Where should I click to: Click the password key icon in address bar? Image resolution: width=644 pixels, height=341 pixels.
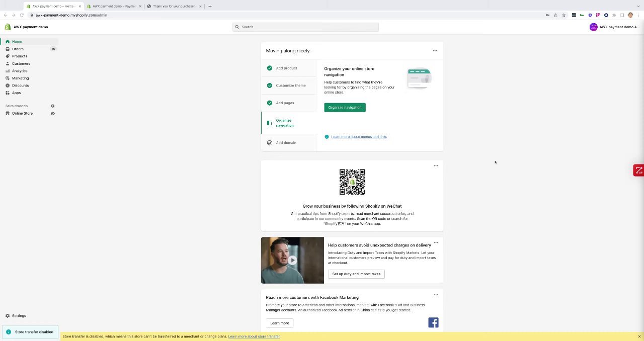(x=547, y=15)
